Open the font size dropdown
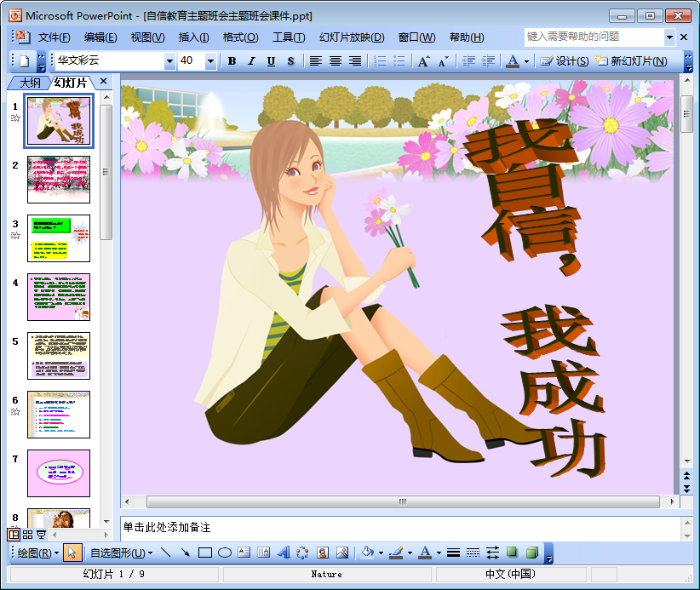This screenshot has width=700, height=590. (210, 61)
